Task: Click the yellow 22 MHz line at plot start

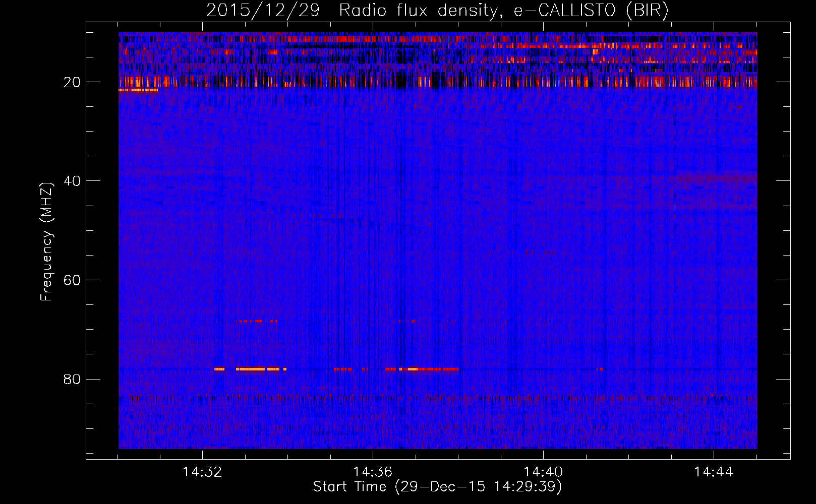Action: point(138,90)
